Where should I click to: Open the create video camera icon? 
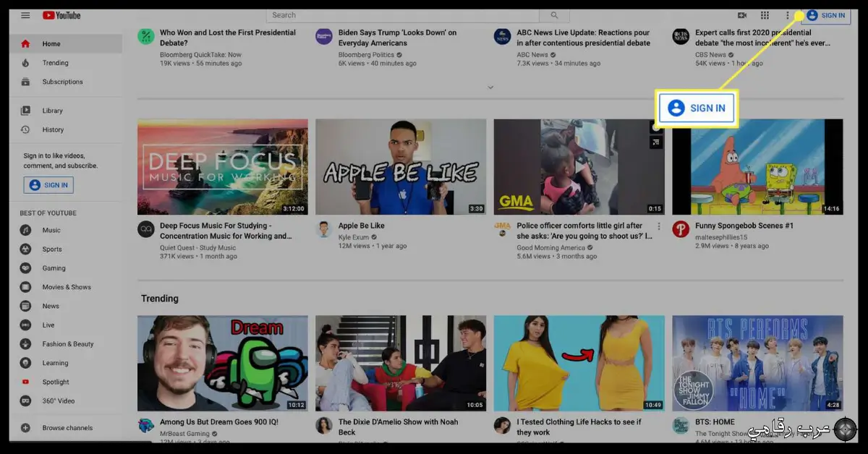coord(742,15)
